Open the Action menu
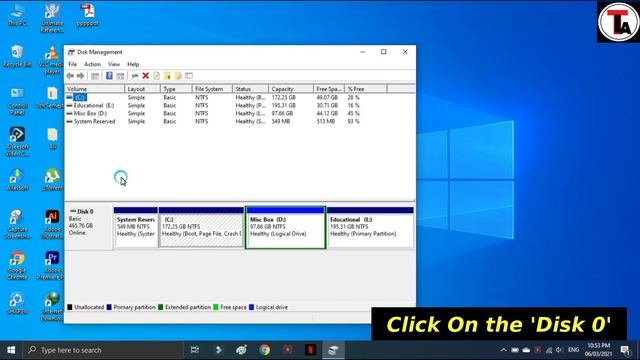Viewport: 640px width, 360px height. (x=93, y=64)
